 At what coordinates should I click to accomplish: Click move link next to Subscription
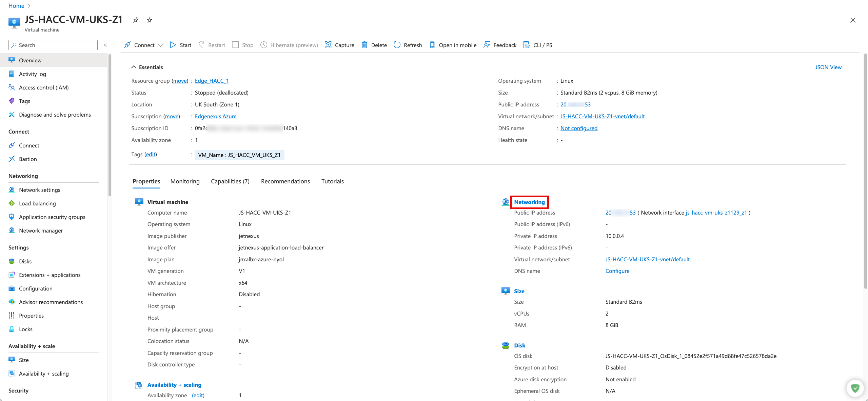point(172,116)
